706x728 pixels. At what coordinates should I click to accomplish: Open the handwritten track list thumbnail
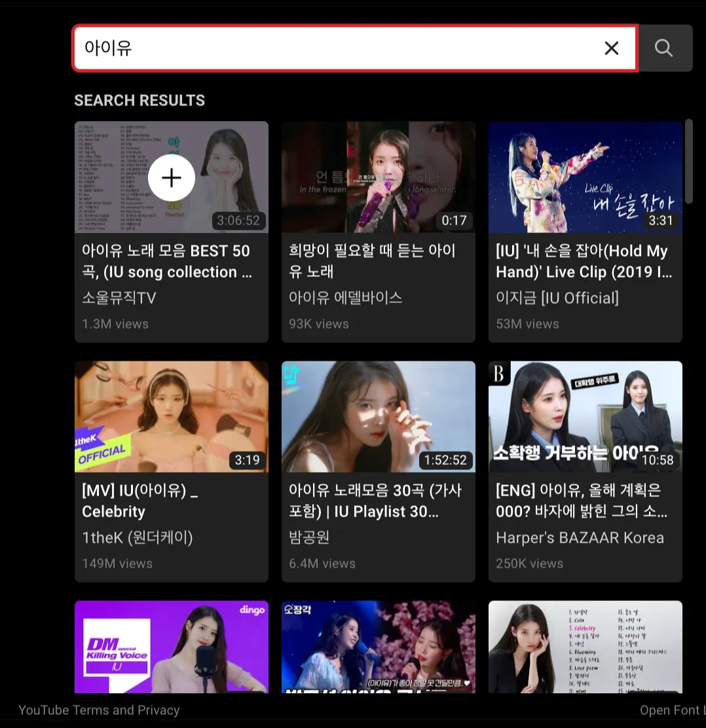(x=585, y=647)
